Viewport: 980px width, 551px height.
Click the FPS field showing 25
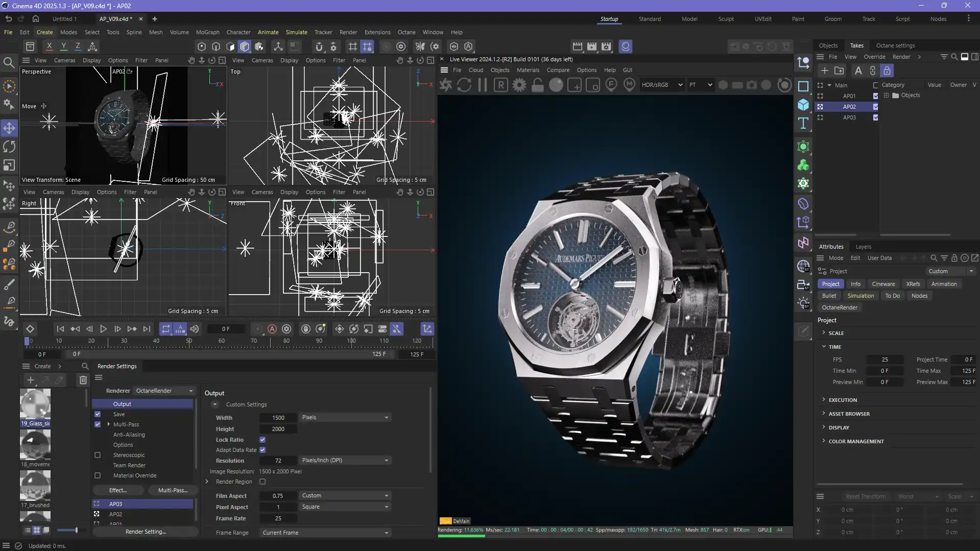pyautogui.click(x=885, y=360)
